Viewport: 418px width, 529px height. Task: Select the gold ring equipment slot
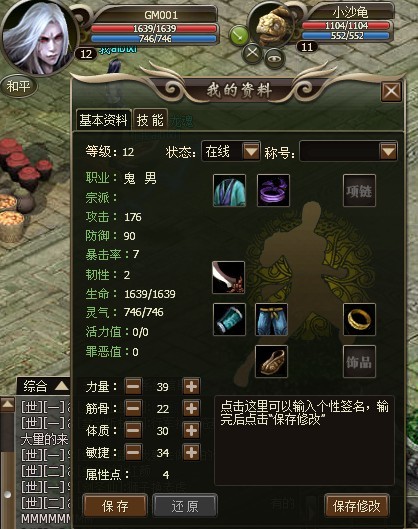359,319
